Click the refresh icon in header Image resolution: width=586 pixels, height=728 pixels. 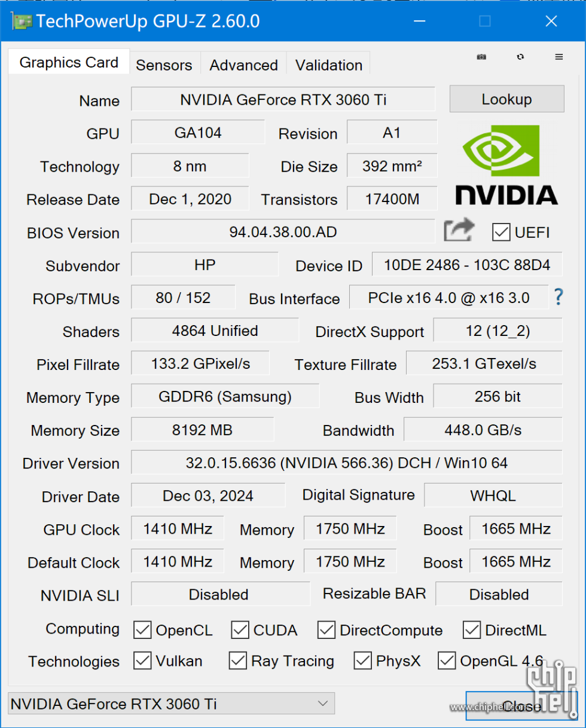pyautogui.click(x=521, y=57)
